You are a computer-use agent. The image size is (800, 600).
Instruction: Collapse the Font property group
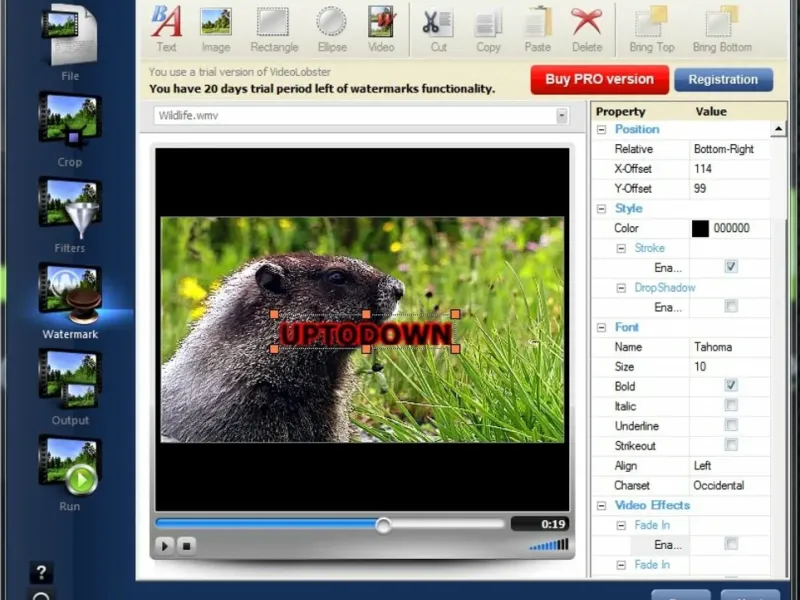click(x=602, y=328)
